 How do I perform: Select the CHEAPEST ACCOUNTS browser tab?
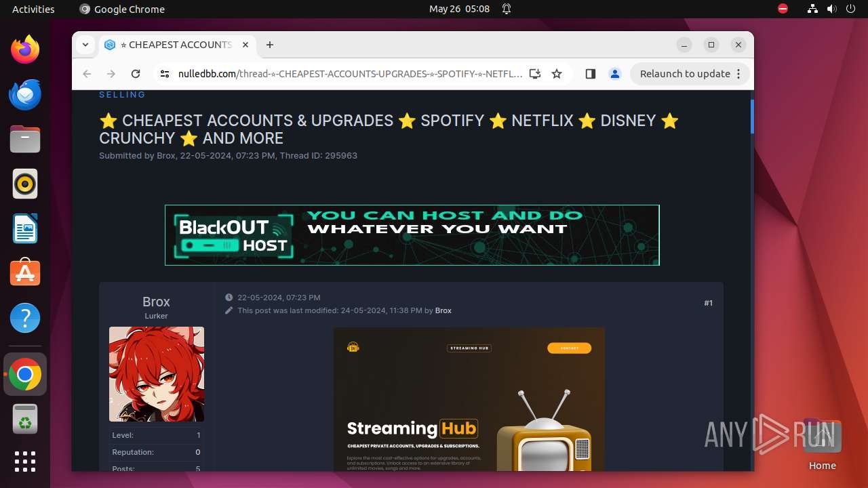tap(178, 45)
